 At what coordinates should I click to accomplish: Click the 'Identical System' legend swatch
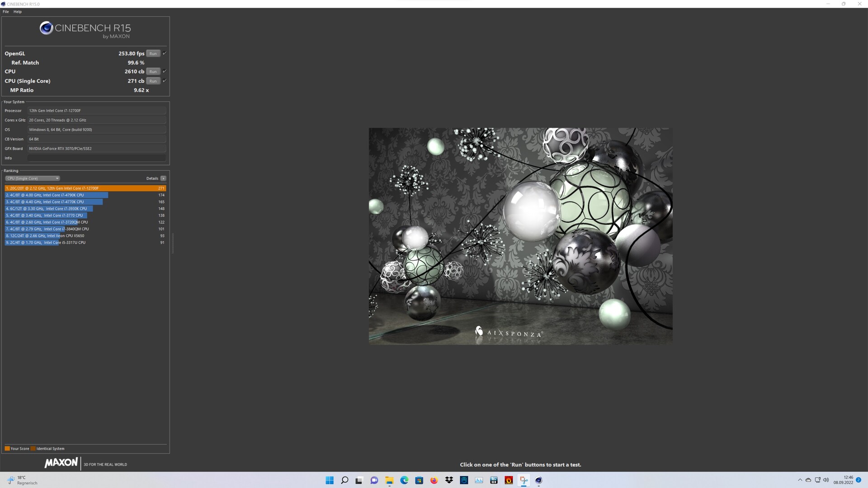point(33,449)
